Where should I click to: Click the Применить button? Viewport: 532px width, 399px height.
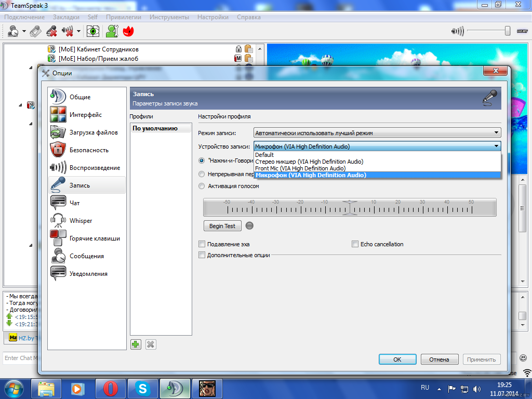pos(482,360)
